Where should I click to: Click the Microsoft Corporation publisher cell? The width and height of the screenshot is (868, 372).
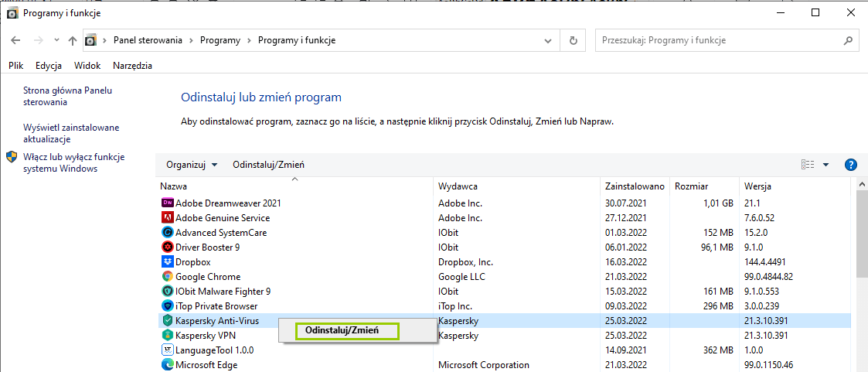click(483, 364)
